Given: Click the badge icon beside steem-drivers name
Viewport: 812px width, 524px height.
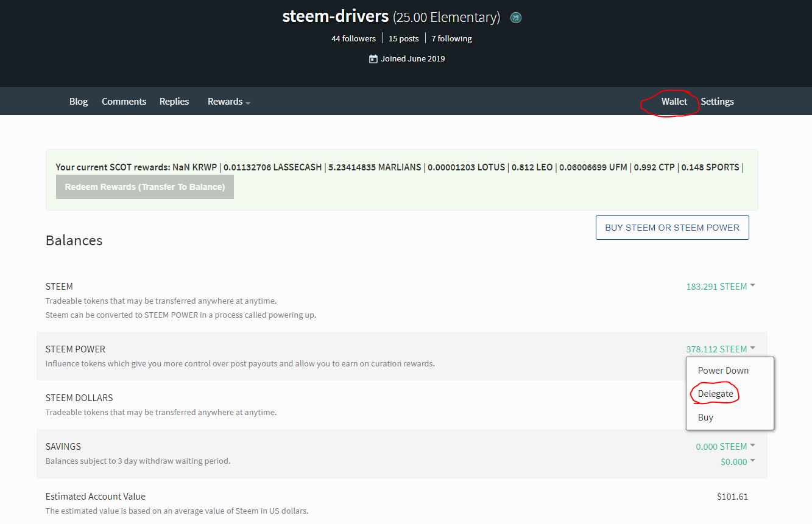Looking at the screenshot, I should [516, 18].
